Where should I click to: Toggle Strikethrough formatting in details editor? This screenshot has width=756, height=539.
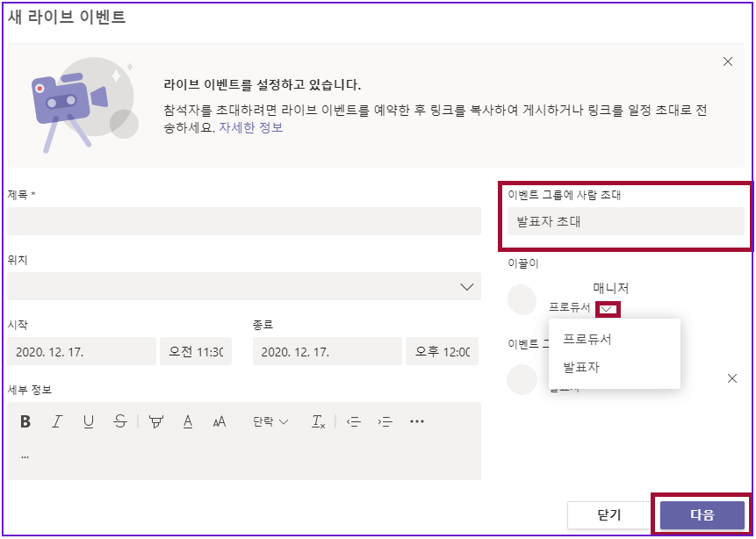point(120,422)
